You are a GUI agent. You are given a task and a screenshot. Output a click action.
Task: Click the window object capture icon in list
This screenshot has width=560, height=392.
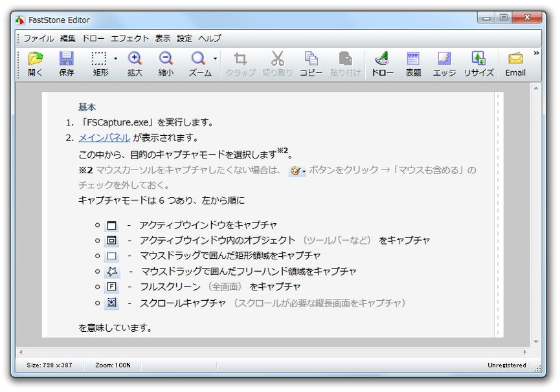(111, 241)
